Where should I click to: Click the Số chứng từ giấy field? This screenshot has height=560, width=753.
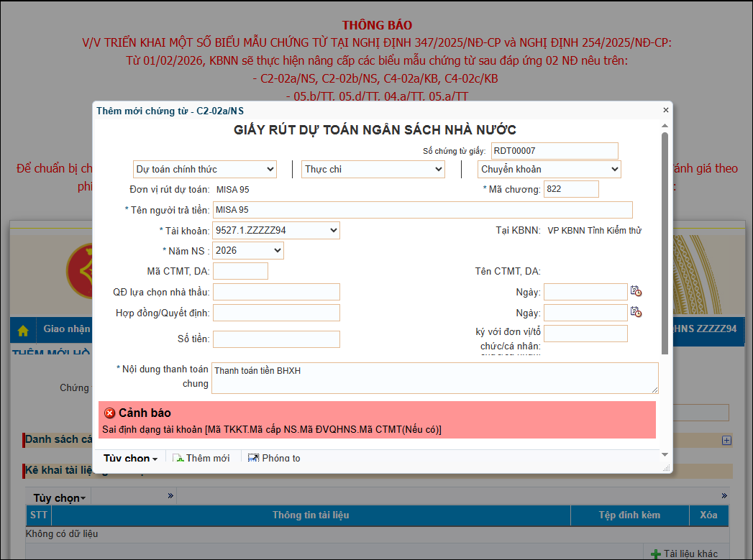pyautogui.click(x=555, y=151)
